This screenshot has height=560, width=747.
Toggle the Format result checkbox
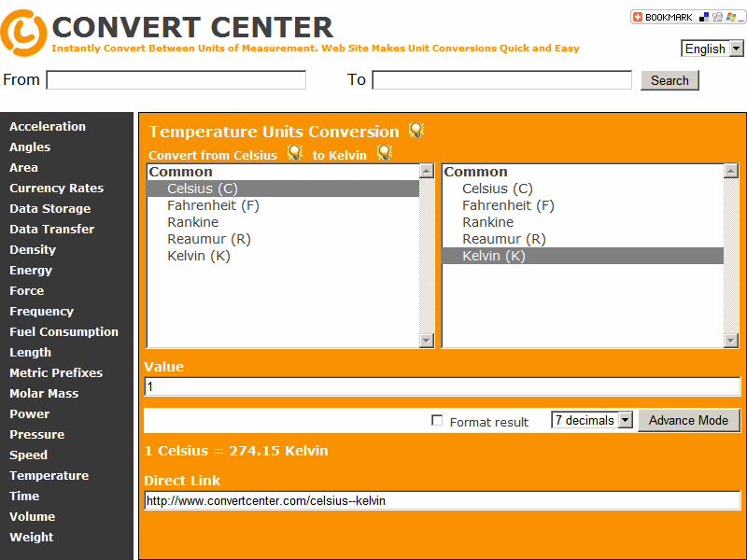[437, 421]
